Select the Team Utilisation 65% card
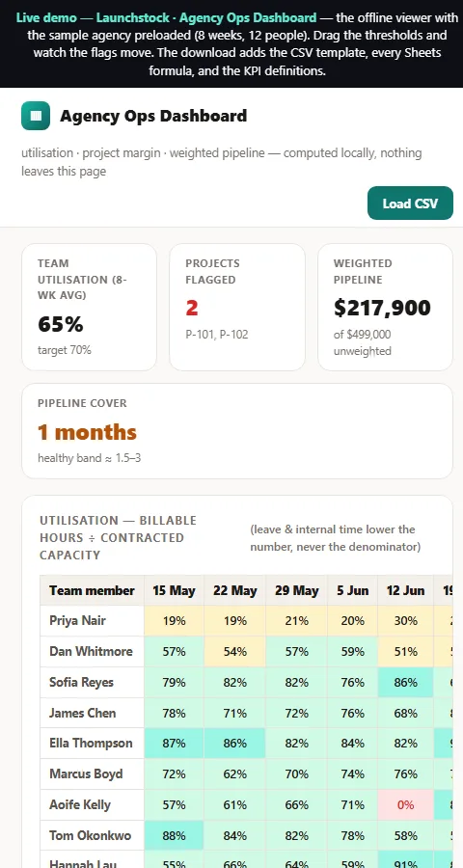 tap(89, 308)
